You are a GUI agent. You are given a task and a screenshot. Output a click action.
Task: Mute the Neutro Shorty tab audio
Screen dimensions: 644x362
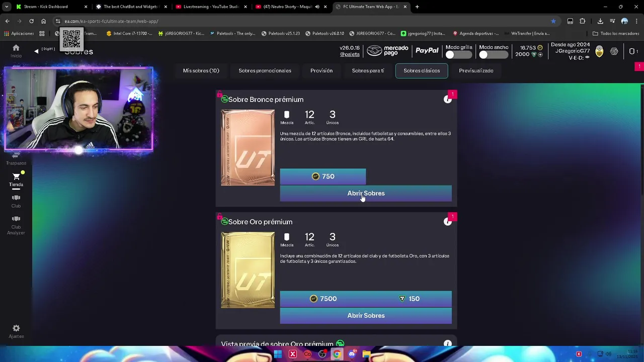click(317, 7)
